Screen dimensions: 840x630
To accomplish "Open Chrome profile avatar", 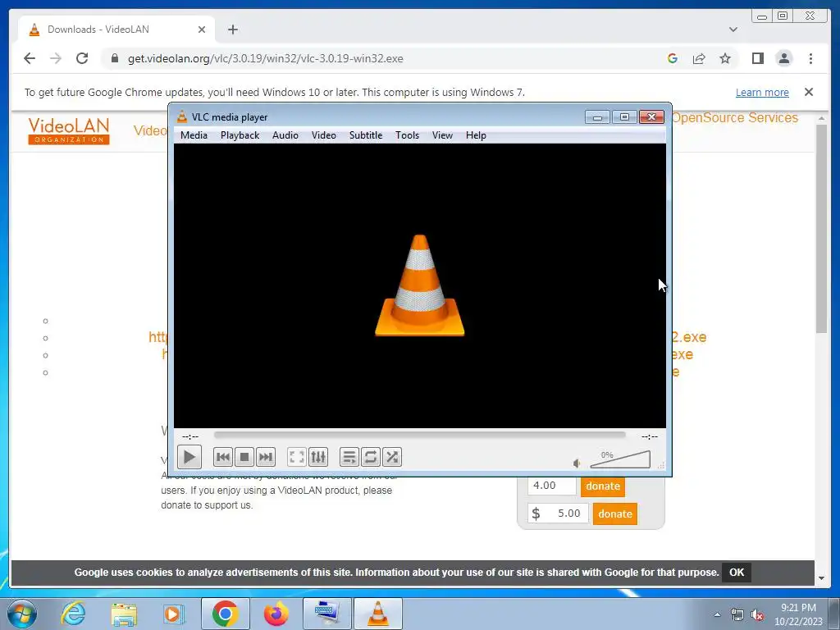I will click(x=783, y=58).
